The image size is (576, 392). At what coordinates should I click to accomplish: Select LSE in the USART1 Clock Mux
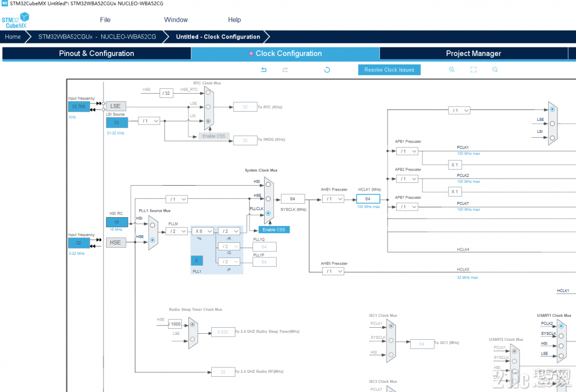tap(561, 356)
